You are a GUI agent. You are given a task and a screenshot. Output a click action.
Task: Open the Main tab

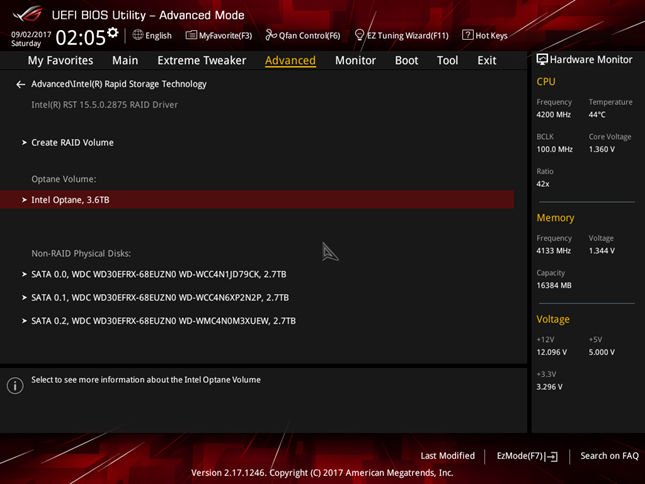coord(125,60)
